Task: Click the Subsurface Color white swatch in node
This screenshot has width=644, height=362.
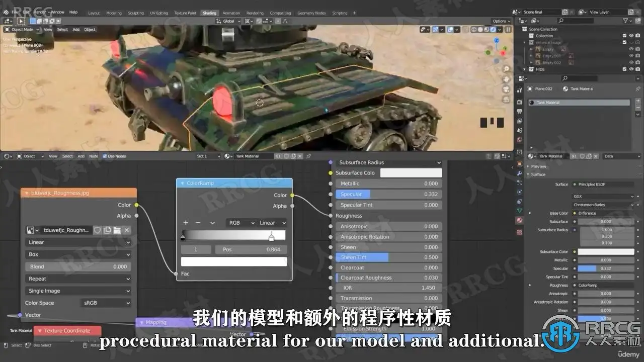Action: pyautogui.click(x=411, y=173)
